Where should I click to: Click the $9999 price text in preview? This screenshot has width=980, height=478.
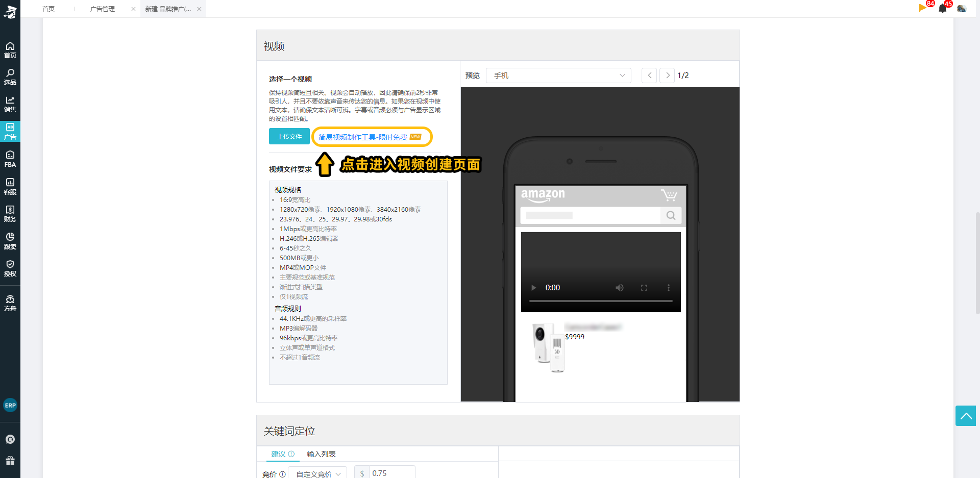(x=575, y=337)
